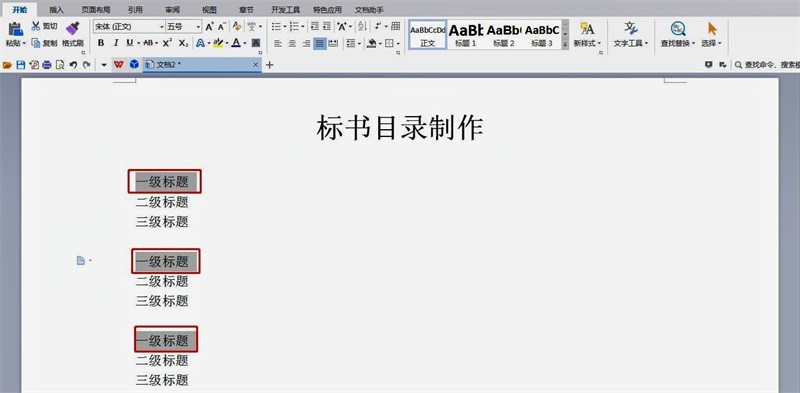The width and height of the screenshot is (800, 393).
Task: Click the Justify alignment button
Action: point(319,43)
